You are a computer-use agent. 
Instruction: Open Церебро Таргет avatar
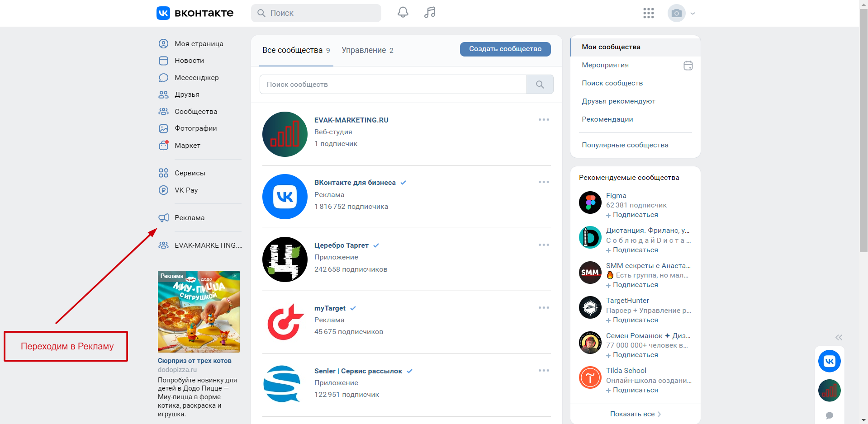pyautogui.click(x=285, y=259)
